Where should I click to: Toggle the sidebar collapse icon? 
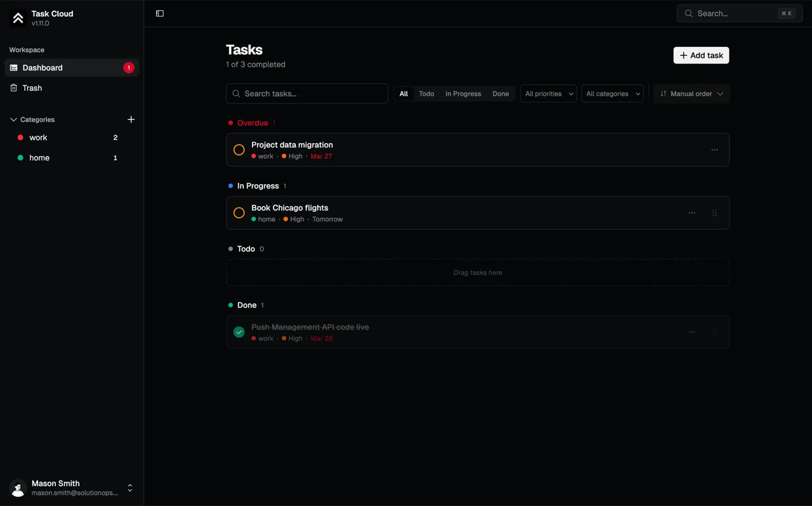point(160,13)
